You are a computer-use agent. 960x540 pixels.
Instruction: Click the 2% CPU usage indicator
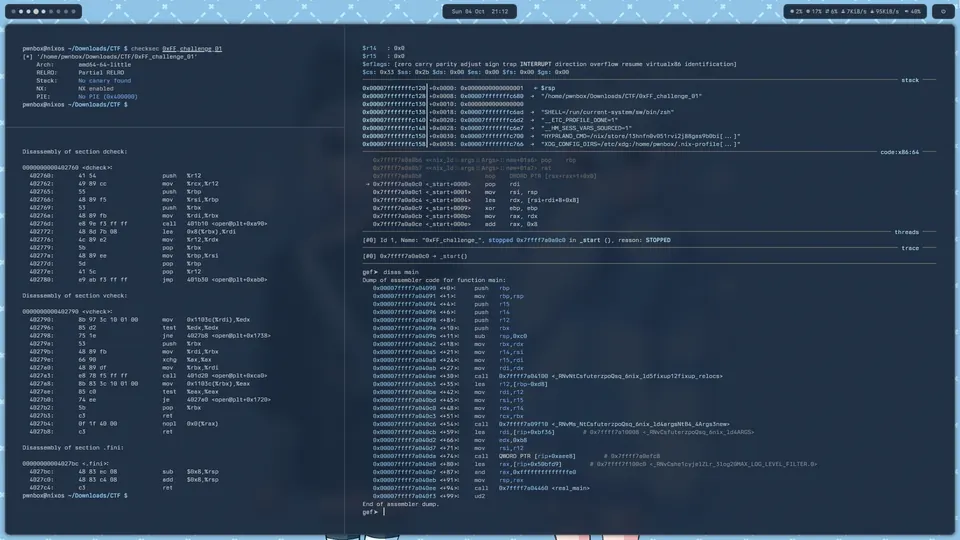[796, 12]
